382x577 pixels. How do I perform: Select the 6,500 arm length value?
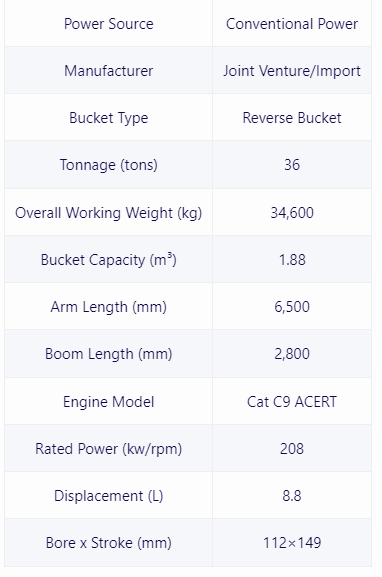[292, 307]
